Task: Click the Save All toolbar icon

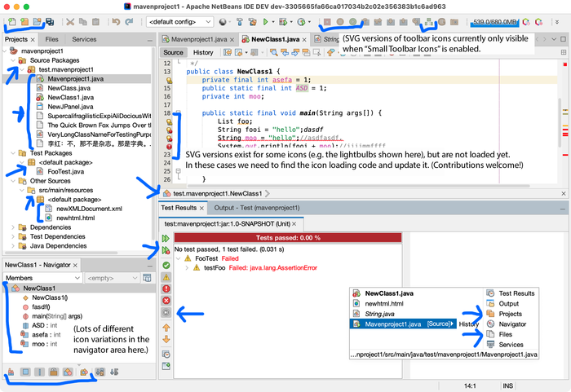Action: point(49,21)
